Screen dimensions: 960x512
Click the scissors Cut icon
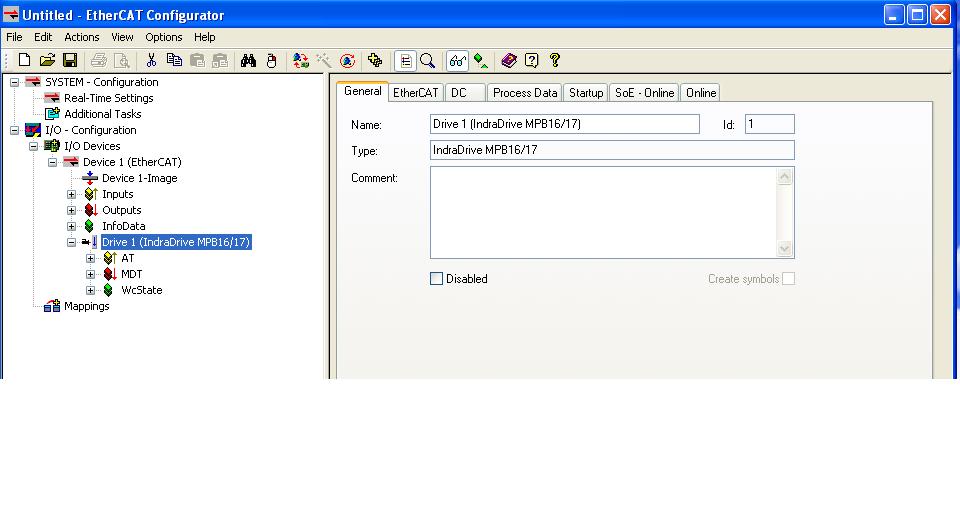(x=151, y=61)
